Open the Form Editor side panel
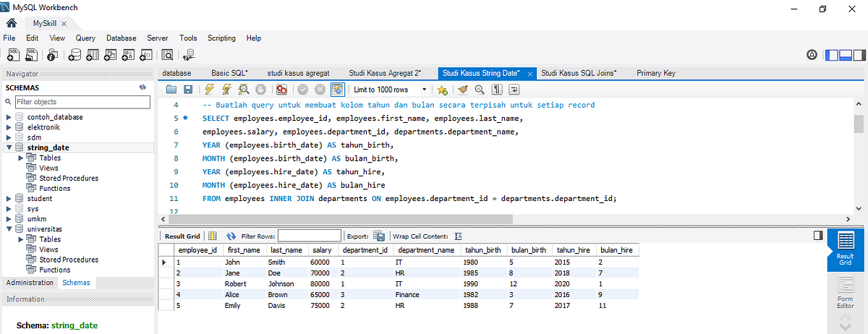 click(x=845, y=292)
